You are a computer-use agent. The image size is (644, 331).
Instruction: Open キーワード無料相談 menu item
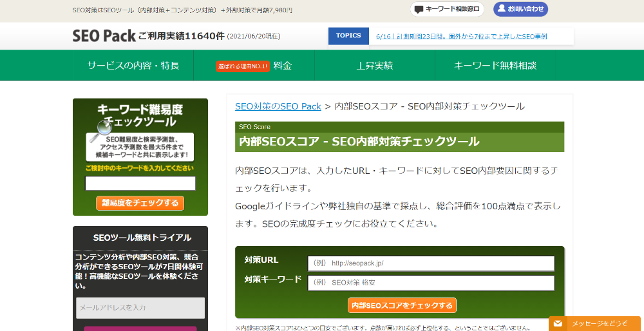coord(495,65)
